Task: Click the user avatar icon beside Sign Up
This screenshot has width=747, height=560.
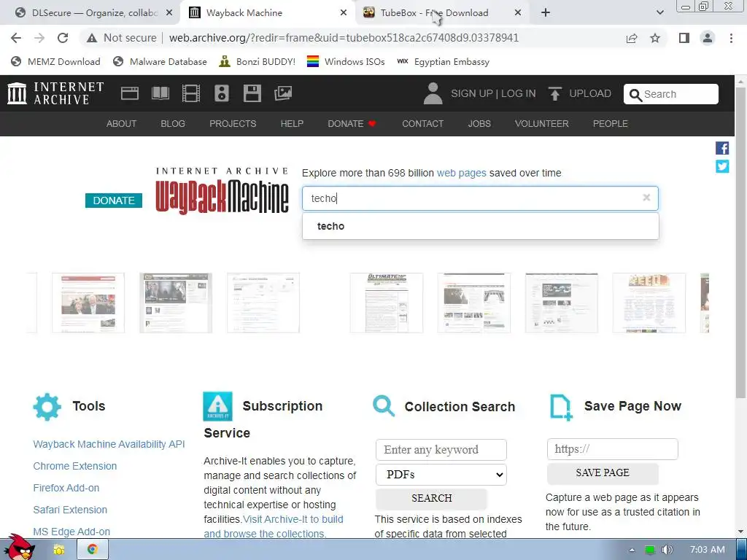Action: tap(433, 93)
